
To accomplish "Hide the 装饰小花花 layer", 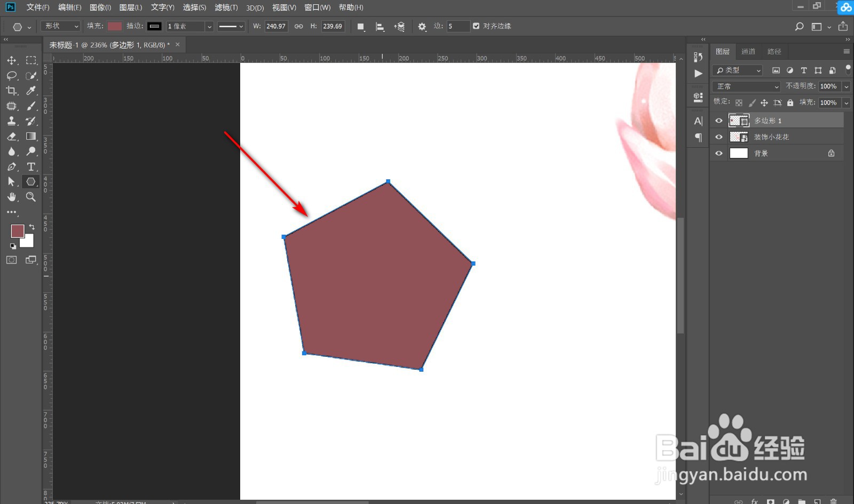I will (719, 137).
